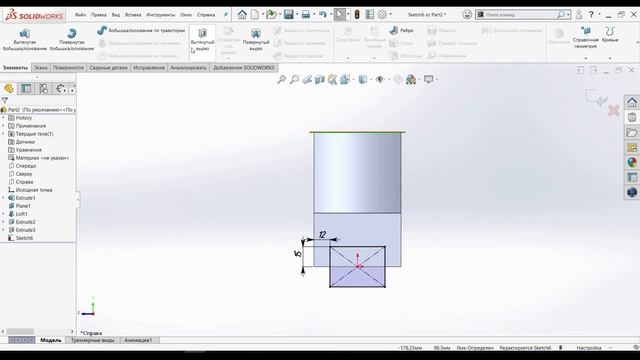The height and width of the screenshot is (360, 640).
Task: Expand the Extrude1 feature
Action: pos(4,198)
